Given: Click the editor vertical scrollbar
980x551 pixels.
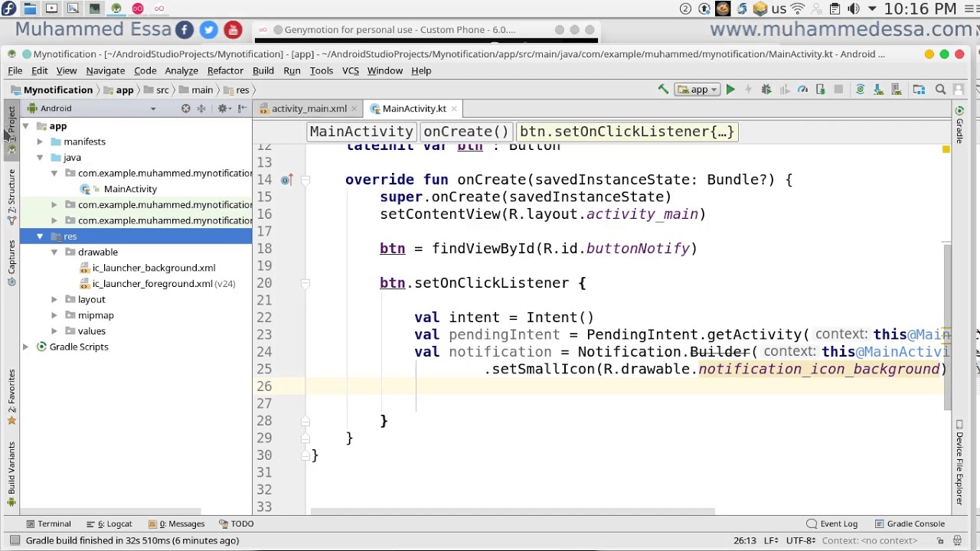Looking at the screenshot, I should click(947, 327).
